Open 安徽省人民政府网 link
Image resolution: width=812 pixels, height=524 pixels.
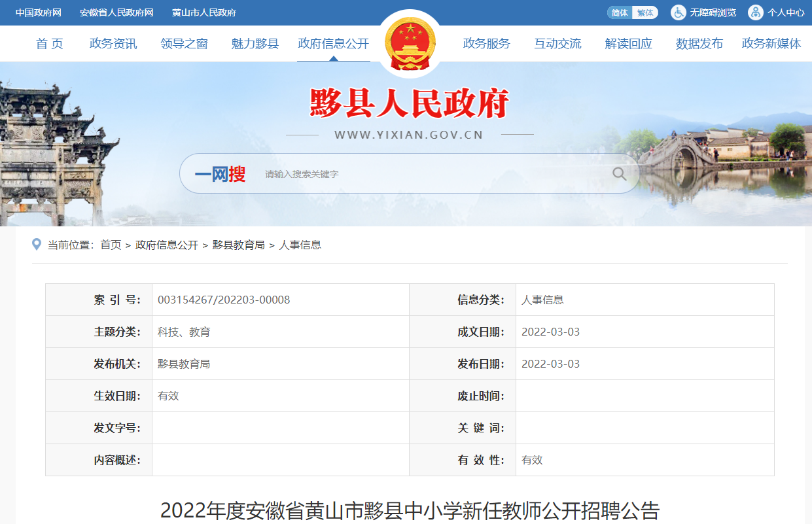(x=116, y=12)
